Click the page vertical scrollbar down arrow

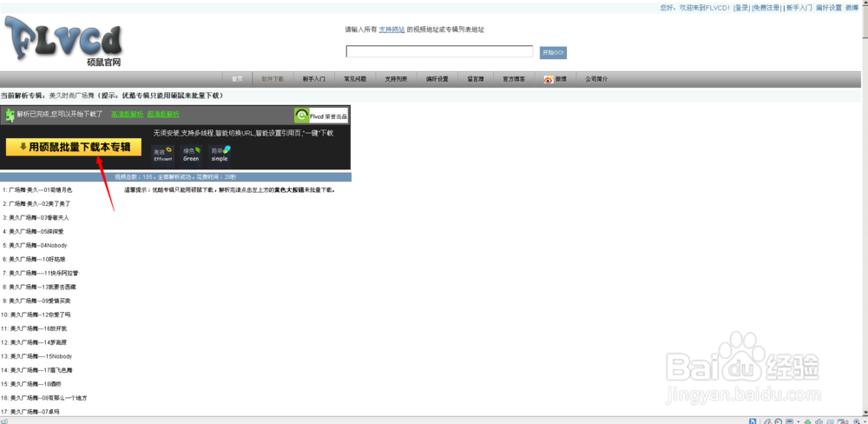[x=865, y=413]
